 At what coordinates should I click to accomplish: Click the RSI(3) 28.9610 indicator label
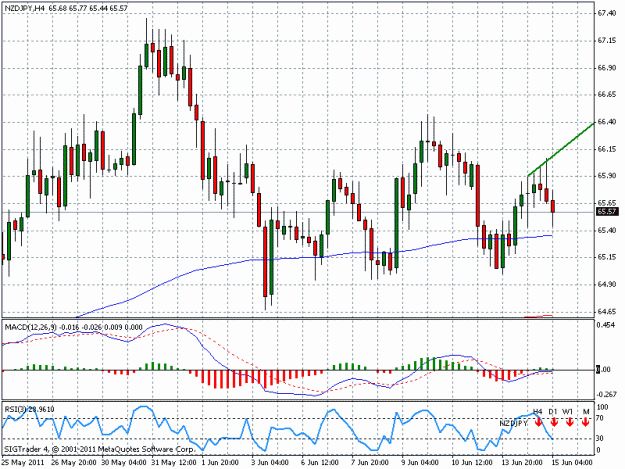(x=29, y=409)
